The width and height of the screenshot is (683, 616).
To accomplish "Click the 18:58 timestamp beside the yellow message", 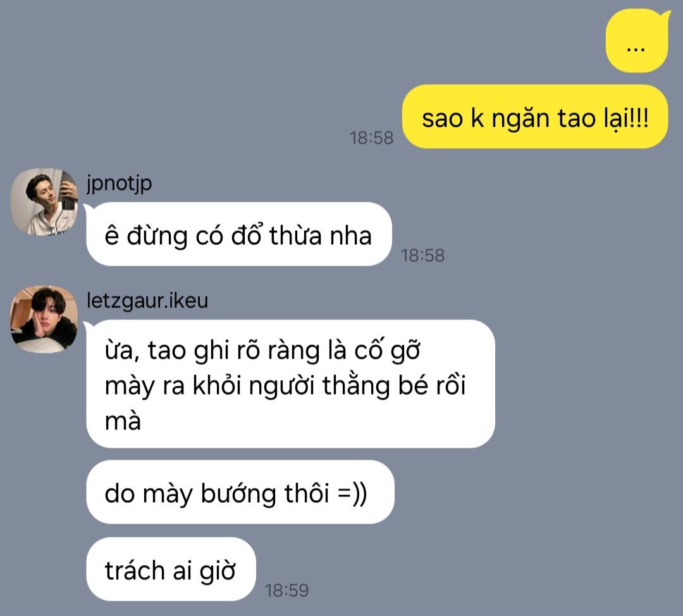I will tap(372, 138).
